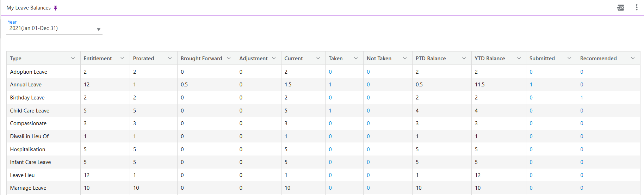Click the PTD Balance column header text

pos(431,59)
